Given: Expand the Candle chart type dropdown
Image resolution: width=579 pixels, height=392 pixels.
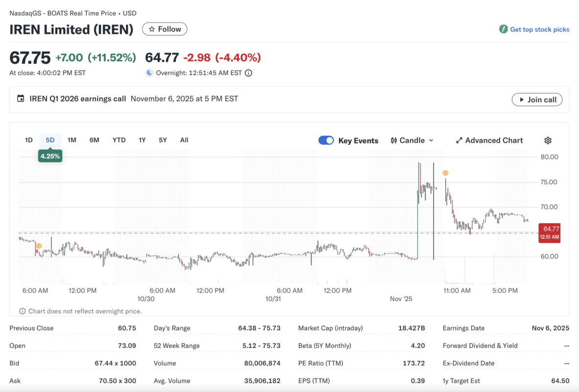Looking at the screenshot, I should [x=412, y=141].
